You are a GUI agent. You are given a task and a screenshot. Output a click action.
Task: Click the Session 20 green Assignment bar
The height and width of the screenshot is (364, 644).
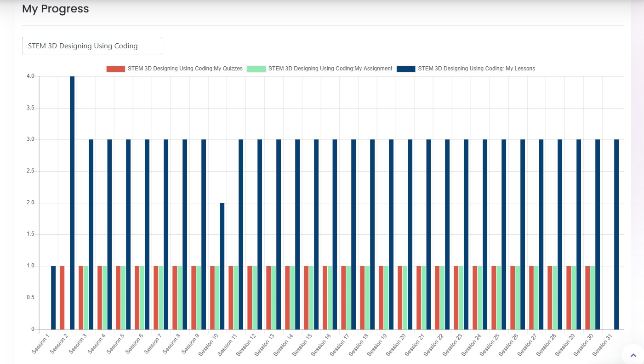405,297
